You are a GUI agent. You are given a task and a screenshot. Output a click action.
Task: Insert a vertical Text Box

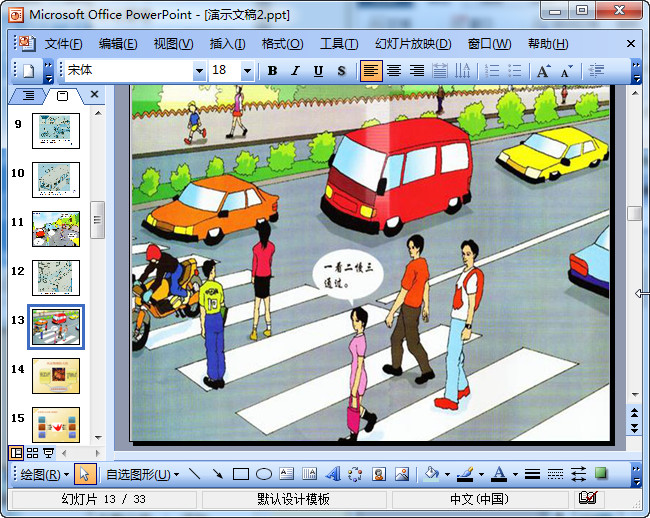(x=309, y=474)
